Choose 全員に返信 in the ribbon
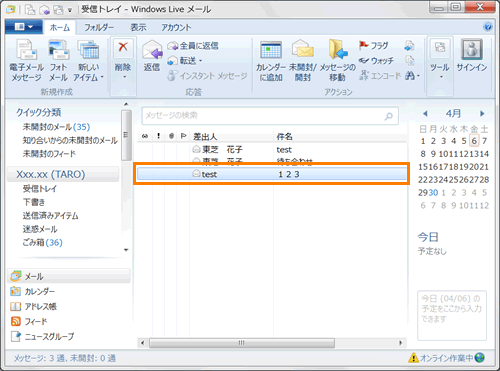Image resolution: width=500 pixels, height=371 pixels. click(x=193, y=46)
